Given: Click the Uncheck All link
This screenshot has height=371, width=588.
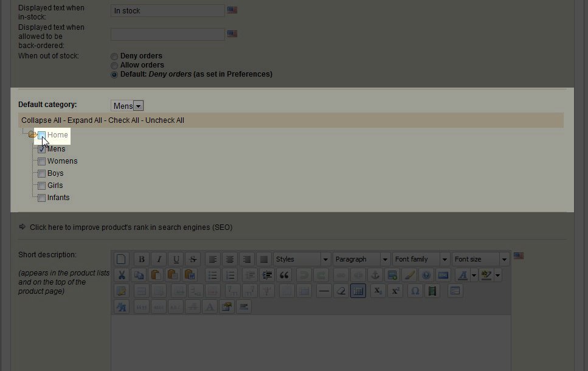Looking at the screenshot, I should click(x=164, y=120).
